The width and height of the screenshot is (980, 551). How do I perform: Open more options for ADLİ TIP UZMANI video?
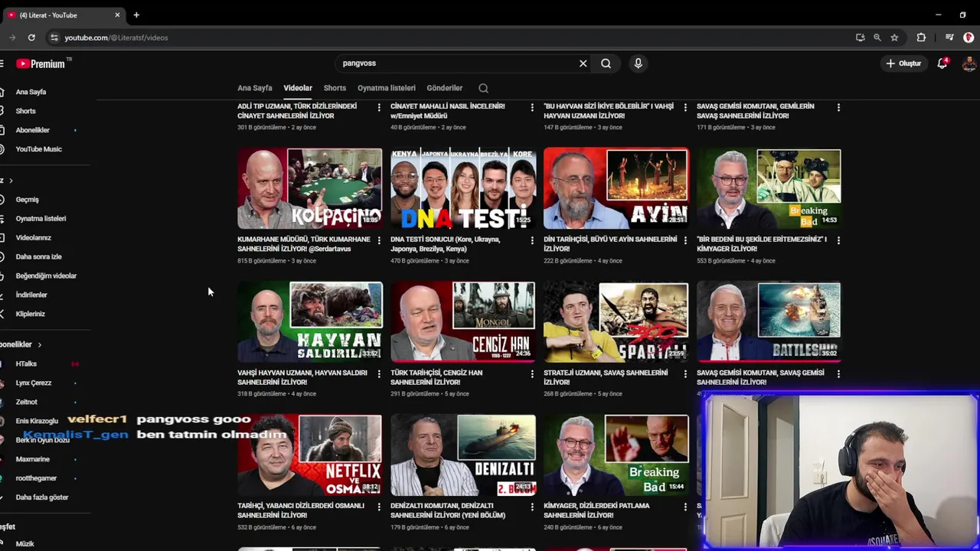[x=379, y=107]
